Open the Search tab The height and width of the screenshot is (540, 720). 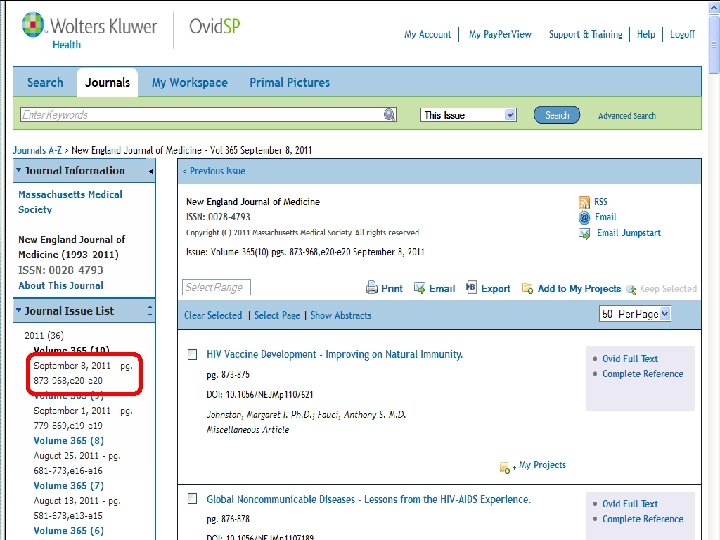tap(45, 83)
